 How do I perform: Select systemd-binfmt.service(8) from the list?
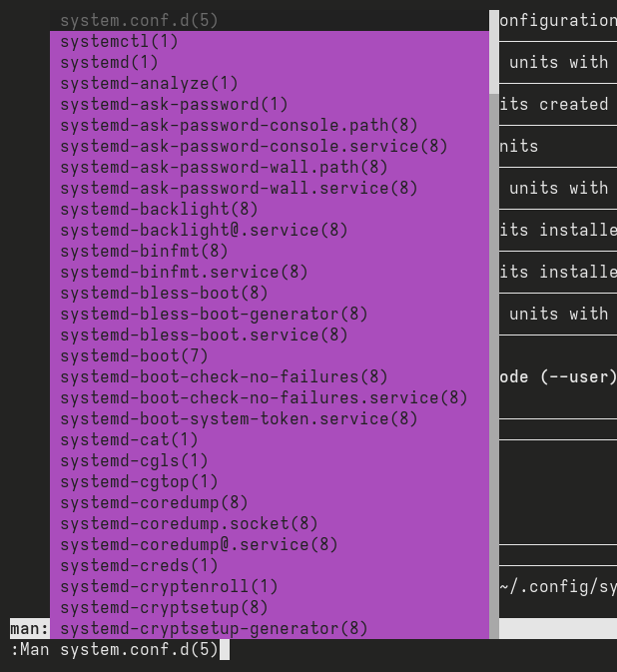pyautogui.click(x=270, y=273)
